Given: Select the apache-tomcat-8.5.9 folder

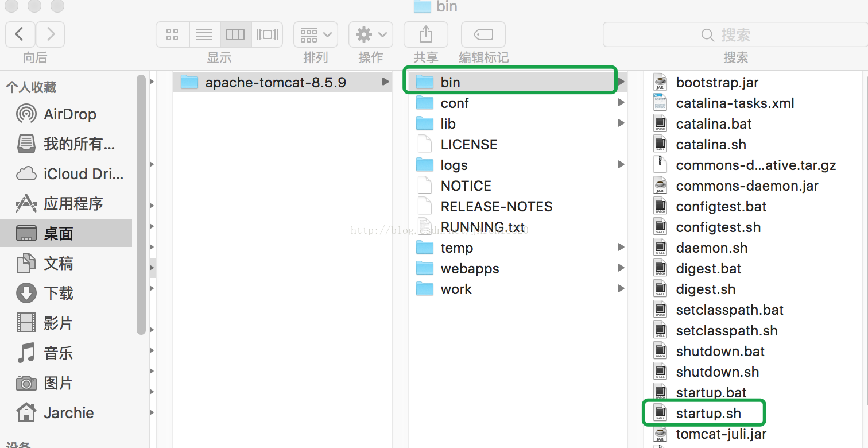Looking at the screenshot, I should 282,82.
